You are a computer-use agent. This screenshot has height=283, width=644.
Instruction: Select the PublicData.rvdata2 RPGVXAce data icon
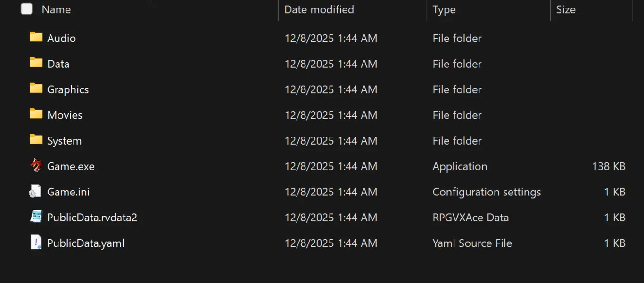click(36, 217)
